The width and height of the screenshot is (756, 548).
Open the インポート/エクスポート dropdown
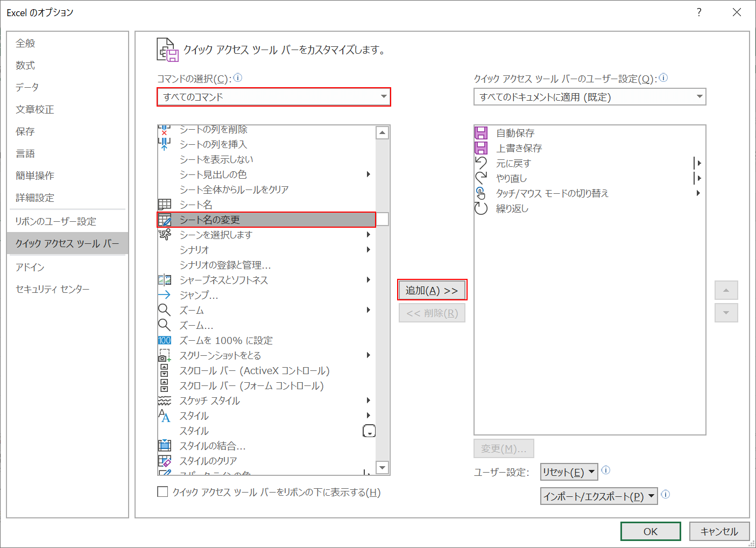[x=599, y=496]
